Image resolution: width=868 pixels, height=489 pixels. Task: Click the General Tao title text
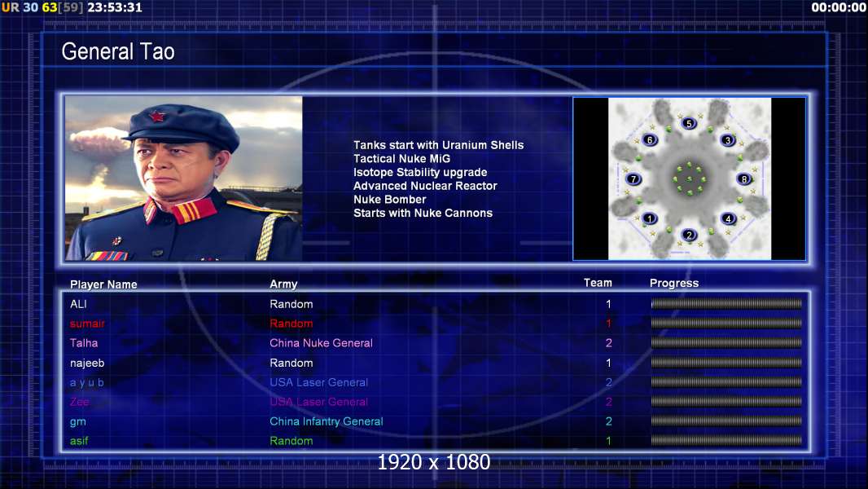(x=118, y=51)
